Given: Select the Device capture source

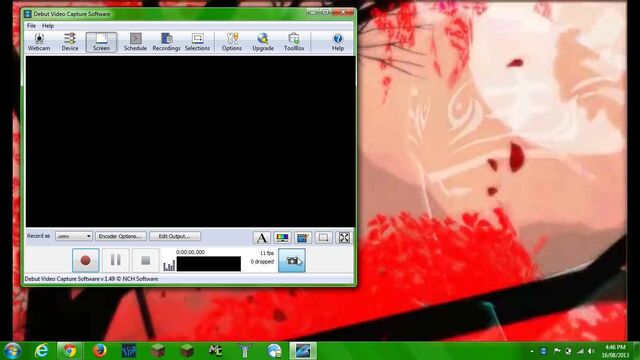Looking at the screenshot, I should pos(70,42).
